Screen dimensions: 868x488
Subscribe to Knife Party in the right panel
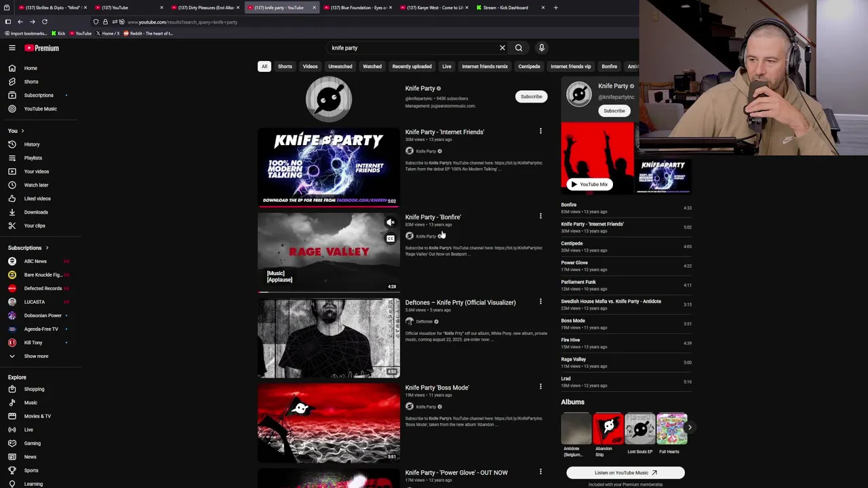tap(614, 110)
